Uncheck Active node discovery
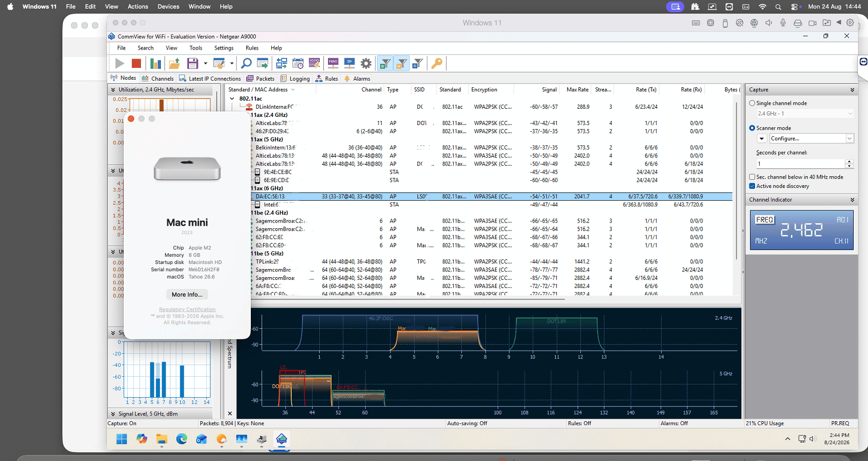The height and width of the screenshot is (461, 868). [x=752, y=186]
